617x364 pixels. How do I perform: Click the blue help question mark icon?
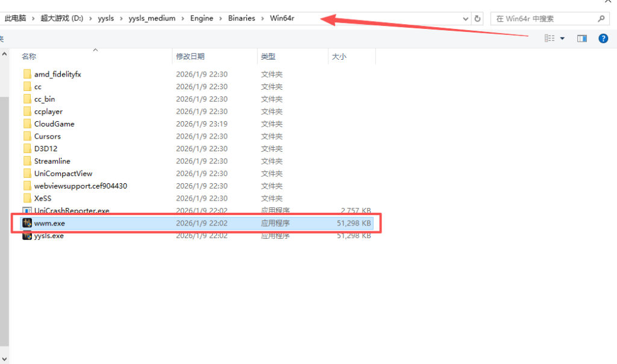pyautogui.click(x=603, y=39)
